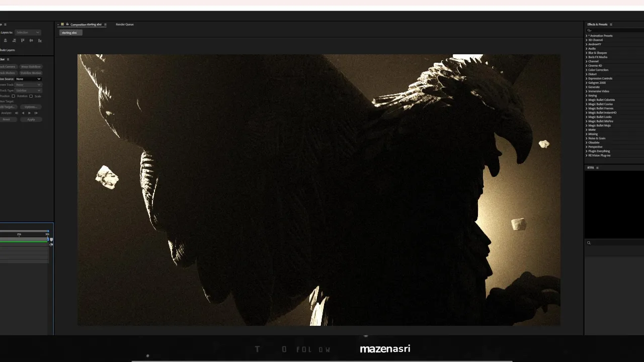
Task: Analyze forward in Tracker
Action: [29, 113]
